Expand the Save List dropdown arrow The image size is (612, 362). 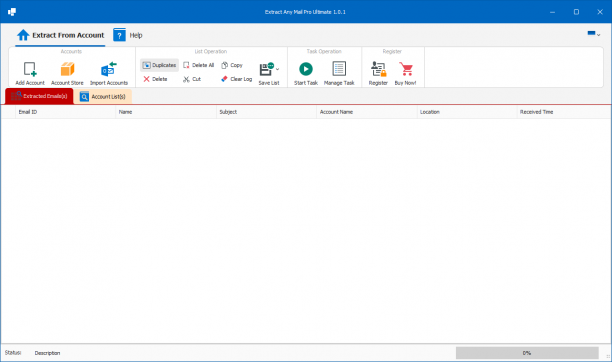click(278, 70)
